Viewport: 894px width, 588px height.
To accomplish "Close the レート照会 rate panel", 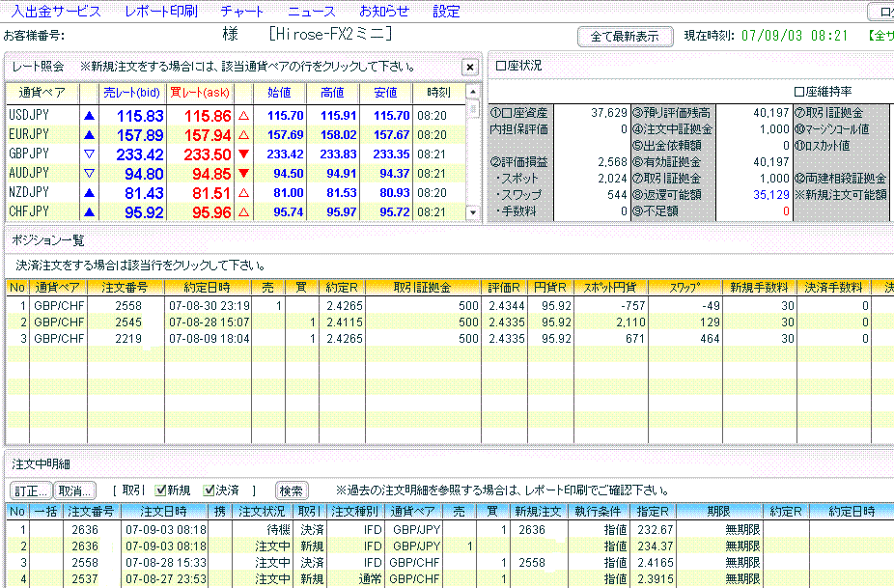I will coord(469,67).
